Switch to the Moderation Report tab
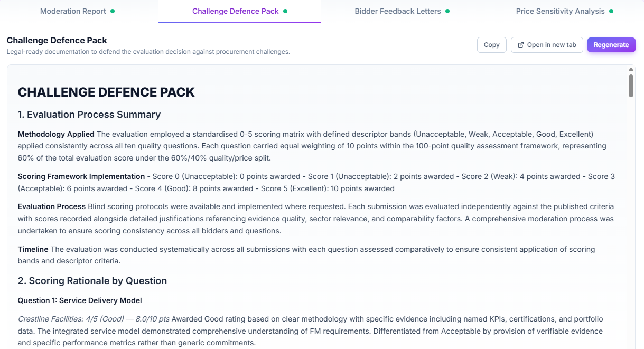Screen dimensions: 644x349 [73, 11]
